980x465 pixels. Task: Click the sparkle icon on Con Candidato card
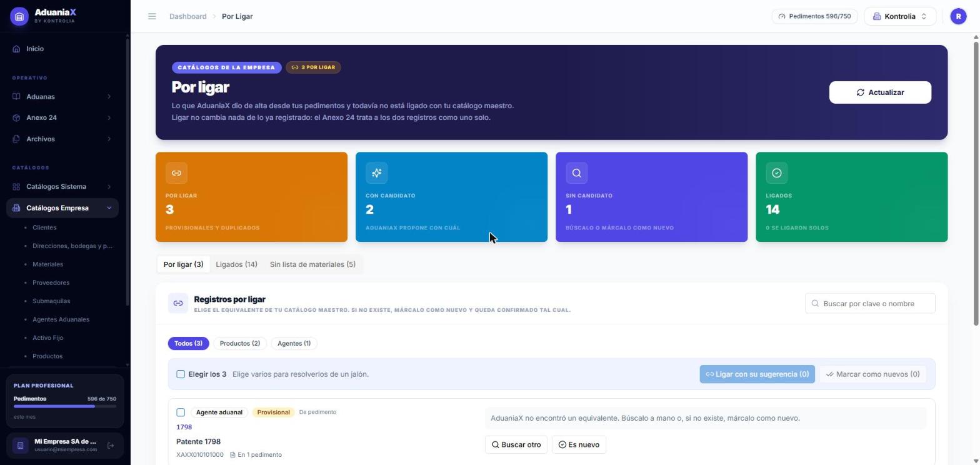pos(376,173)
